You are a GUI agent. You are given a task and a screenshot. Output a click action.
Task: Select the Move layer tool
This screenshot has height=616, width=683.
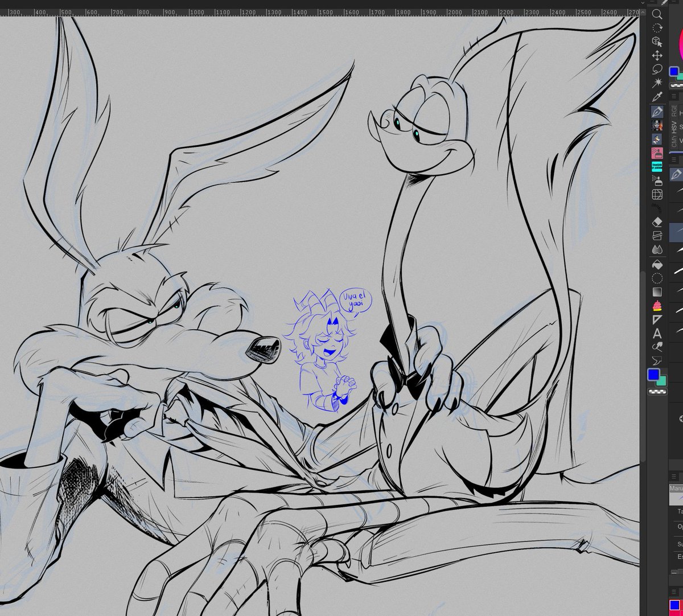[x=657, y=55]
